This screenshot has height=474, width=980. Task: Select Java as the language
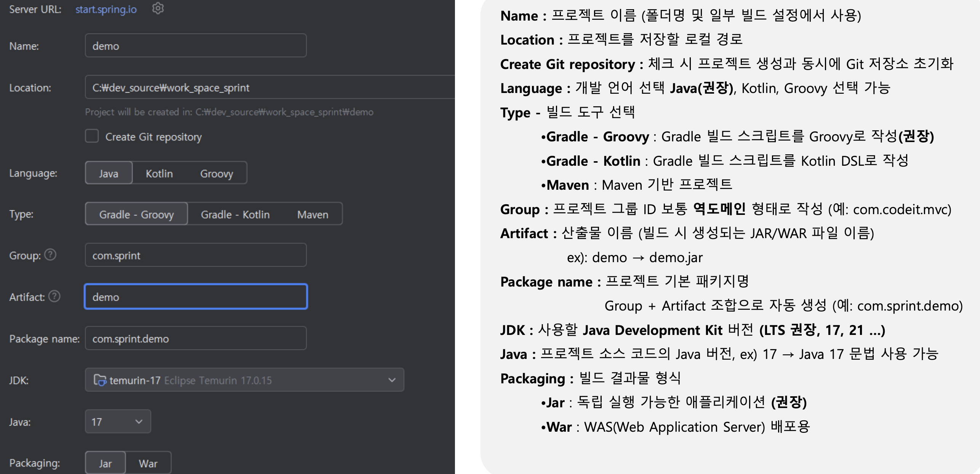click(x=109, y=173)
